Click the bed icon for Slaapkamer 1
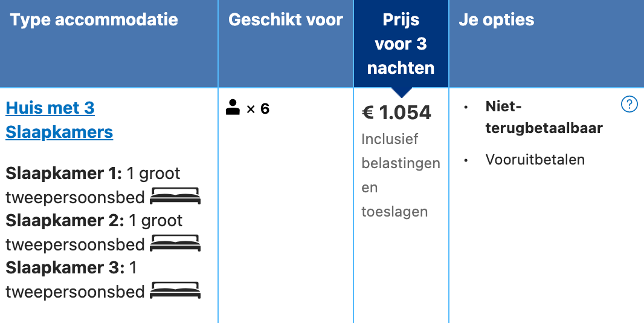Image resolution: width=644 pixels, height=323 pixels. (175, 196)
